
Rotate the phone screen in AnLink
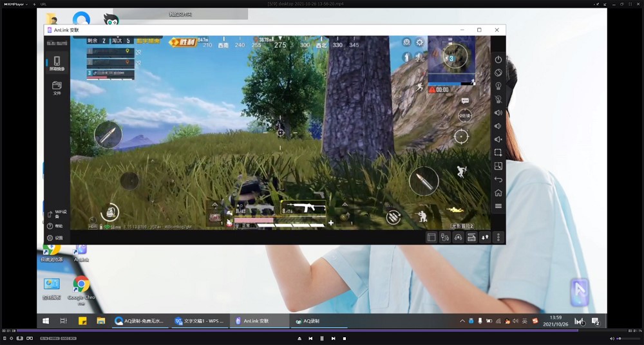(x=498, y=73)
